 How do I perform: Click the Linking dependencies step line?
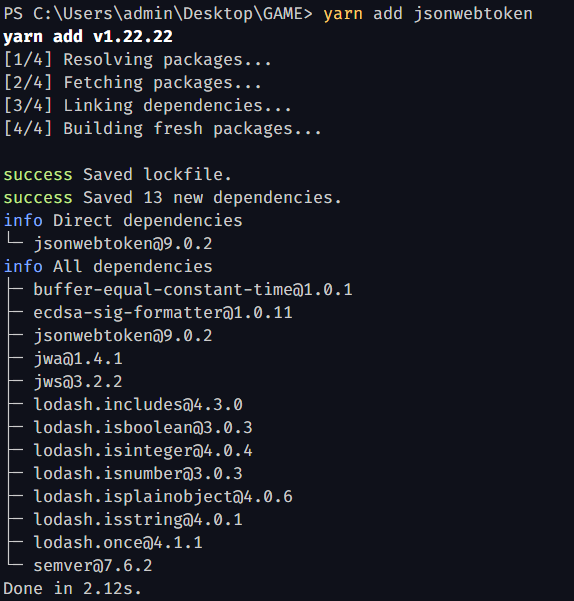point(148,106)
